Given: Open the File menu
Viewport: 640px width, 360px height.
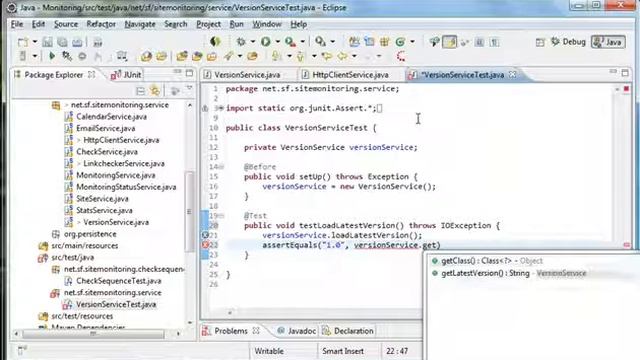Looking at the screenshot, I should coord(17,24).
